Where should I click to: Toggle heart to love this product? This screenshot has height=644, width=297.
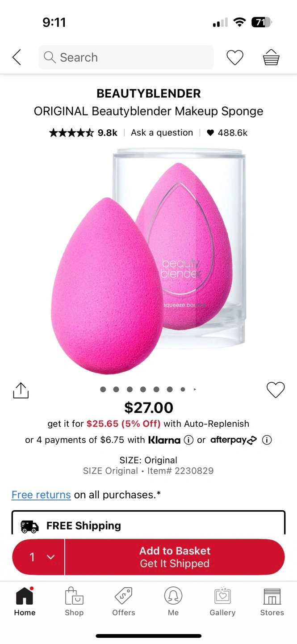[276, 390]
